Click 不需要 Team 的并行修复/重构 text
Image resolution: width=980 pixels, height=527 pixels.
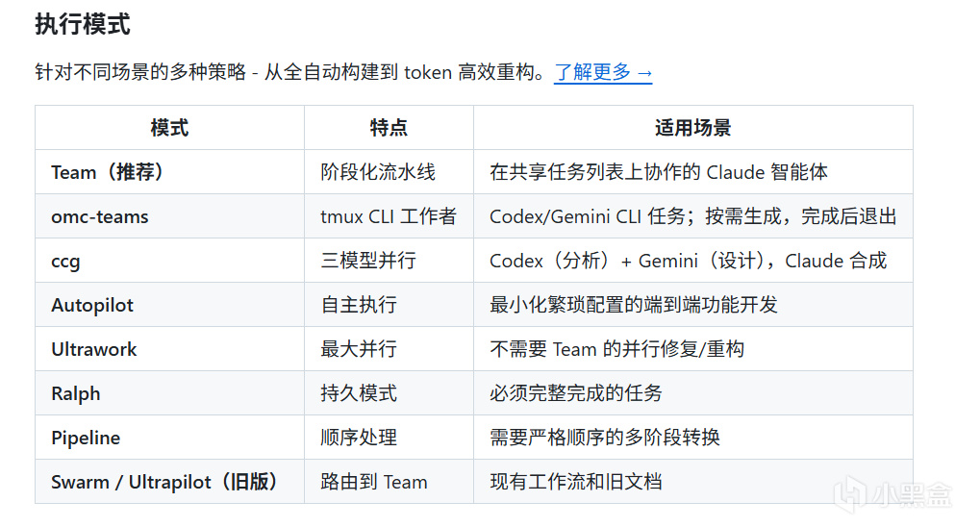616,349
